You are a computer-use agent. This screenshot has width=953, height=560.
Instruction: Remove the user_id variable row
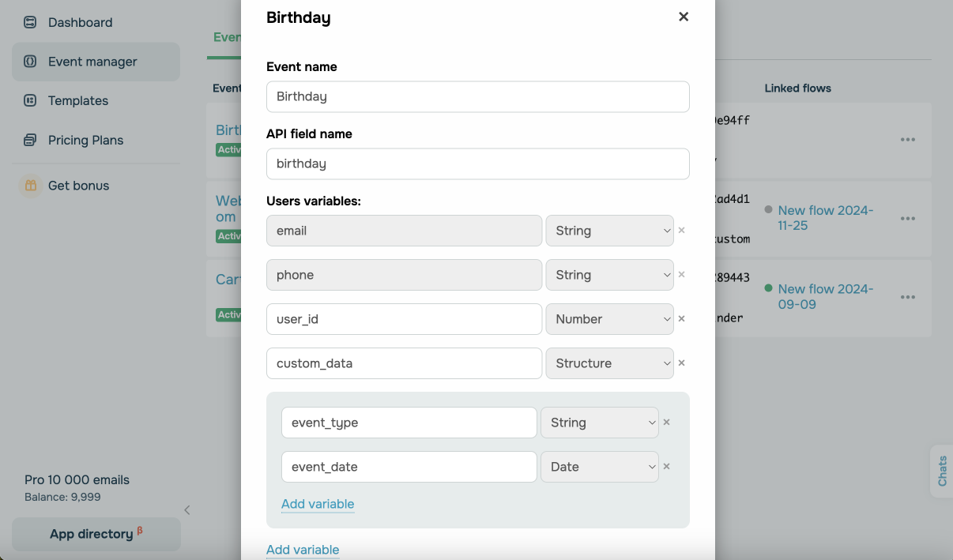pyautogui.click(x=682, y=319)
